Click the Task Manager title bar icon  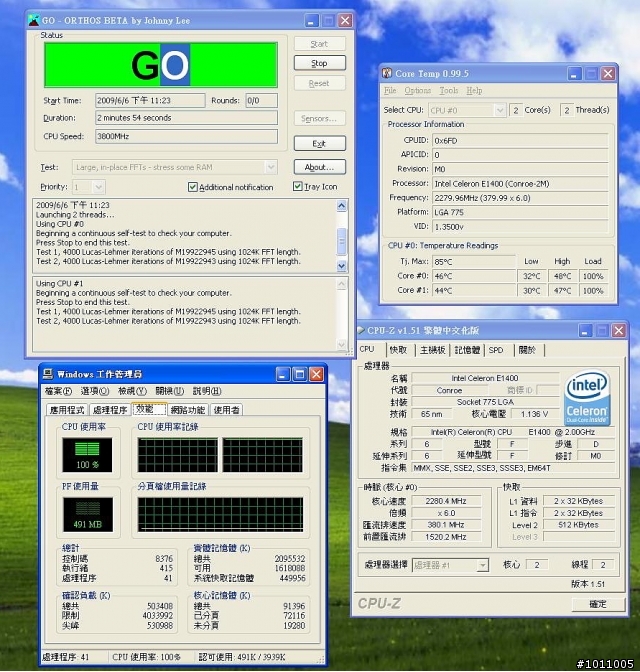click(x=48, y=374)
